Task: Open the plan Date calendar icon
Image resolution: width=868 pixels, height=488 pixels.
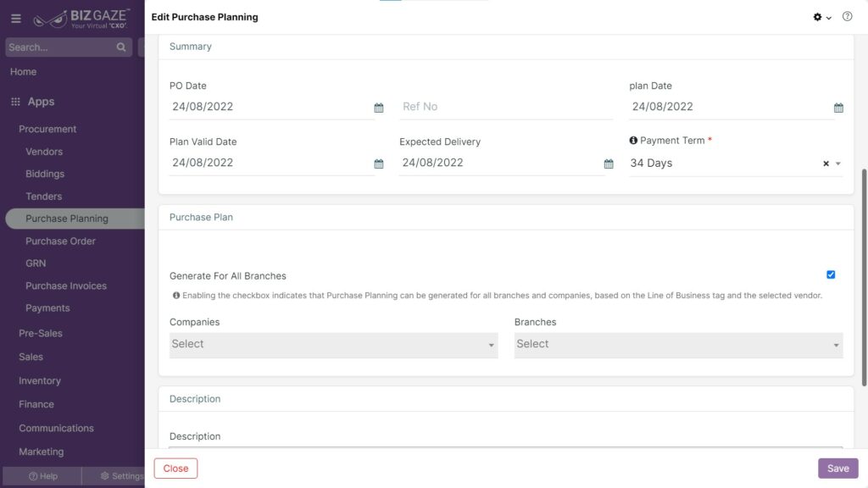Action: (838, 108)
